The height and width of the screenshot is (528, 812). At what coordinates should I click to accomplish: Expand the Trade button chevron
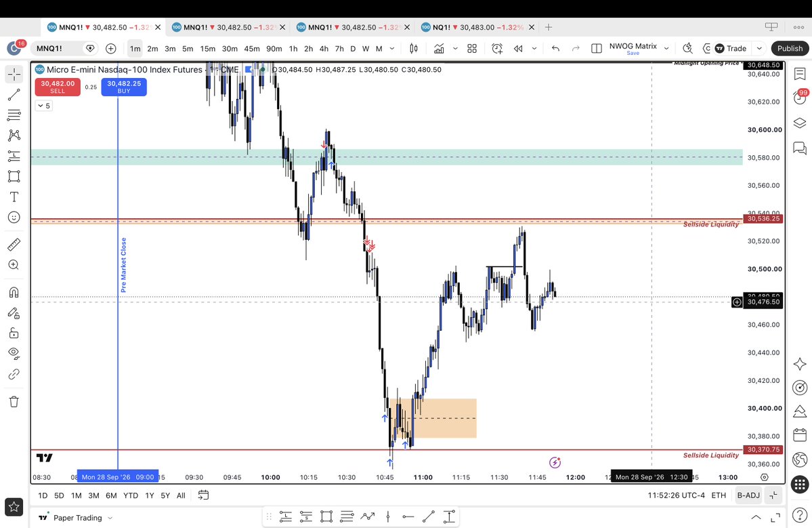point(759,48)
